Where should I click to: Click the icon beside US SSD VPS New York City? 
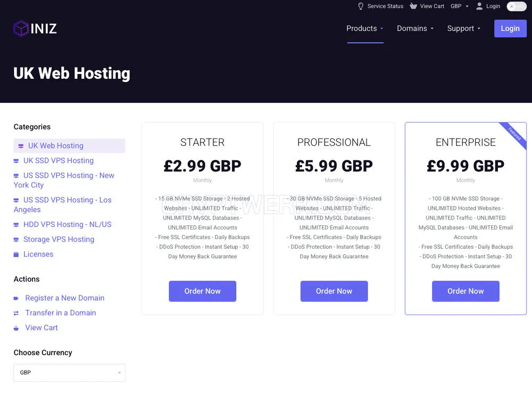(16, 176)
